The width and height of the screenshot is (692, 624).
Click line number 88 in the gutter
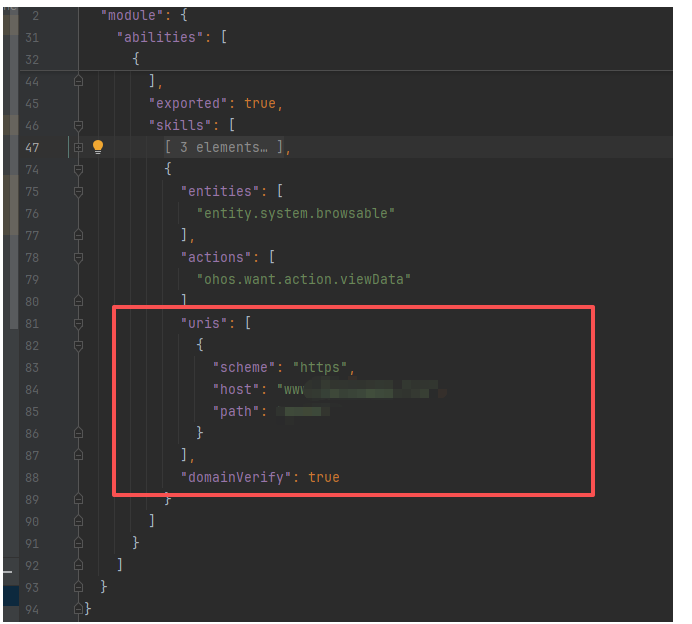click(x=32, y=477)
